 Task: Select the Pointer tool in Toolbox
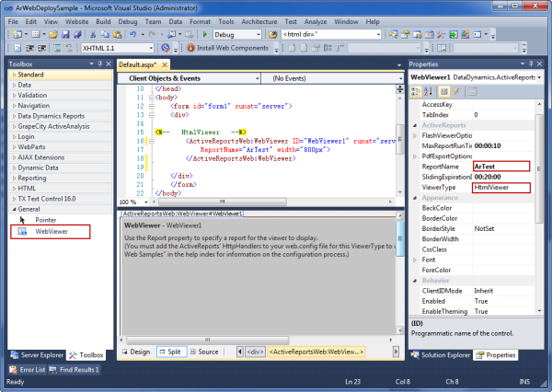pyautogui.click(x=45, y=220)
